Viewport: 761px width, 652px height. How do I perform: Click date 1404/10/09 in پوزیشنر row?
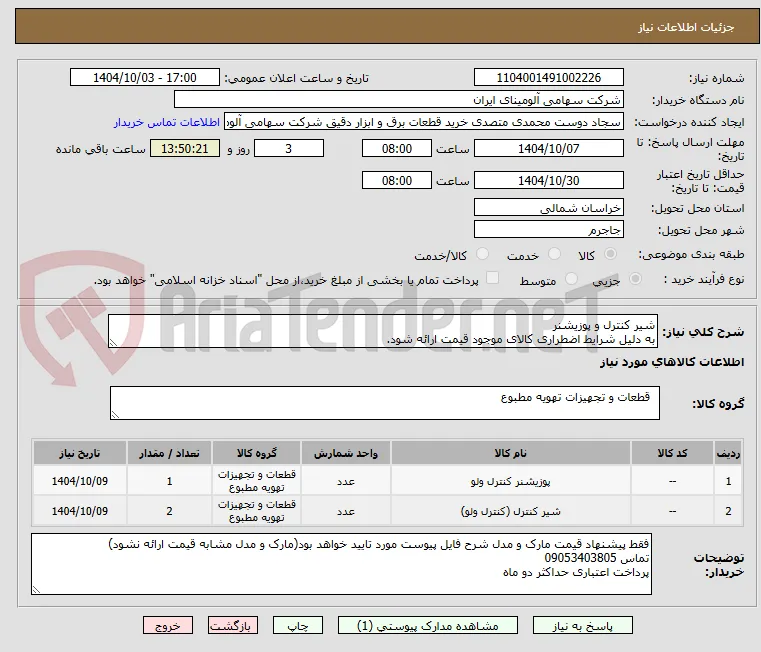tap(80, 481)
